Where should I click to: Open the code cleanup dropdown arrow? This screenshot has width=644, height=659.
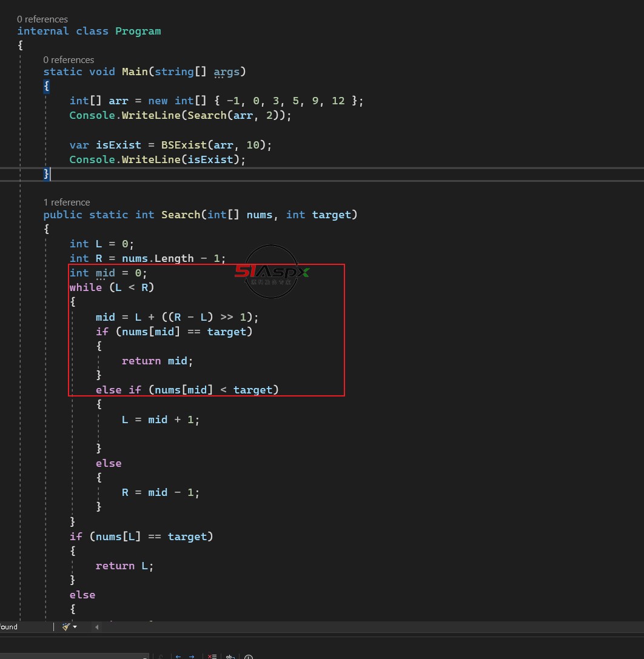point(75,627)
